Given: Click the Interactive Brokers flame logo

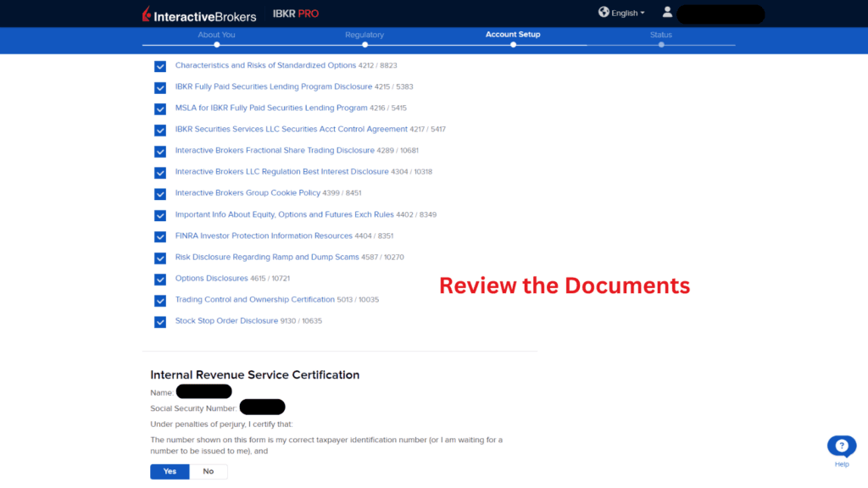Looking at the screenshot, I should click(146, 14).
